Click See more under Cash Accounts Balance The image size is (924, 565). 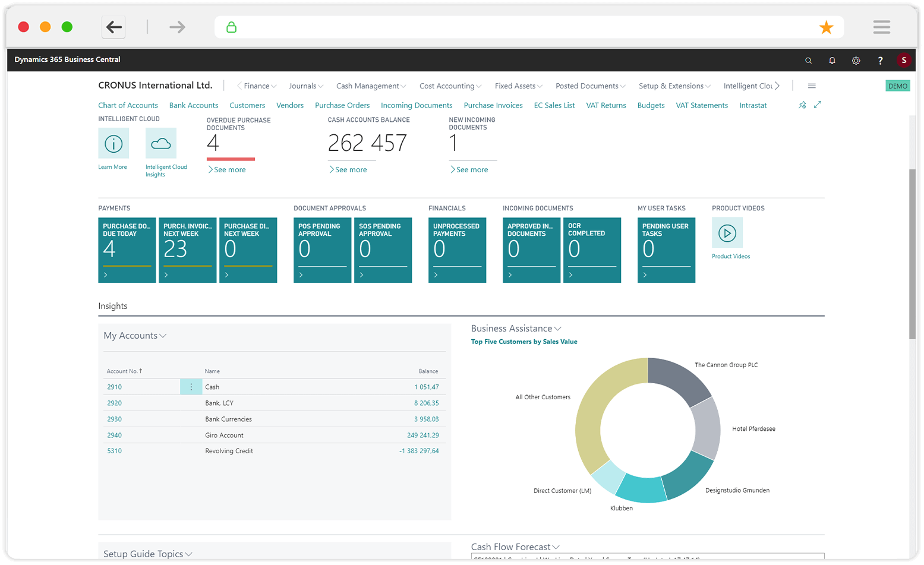[x=348, y=170]
